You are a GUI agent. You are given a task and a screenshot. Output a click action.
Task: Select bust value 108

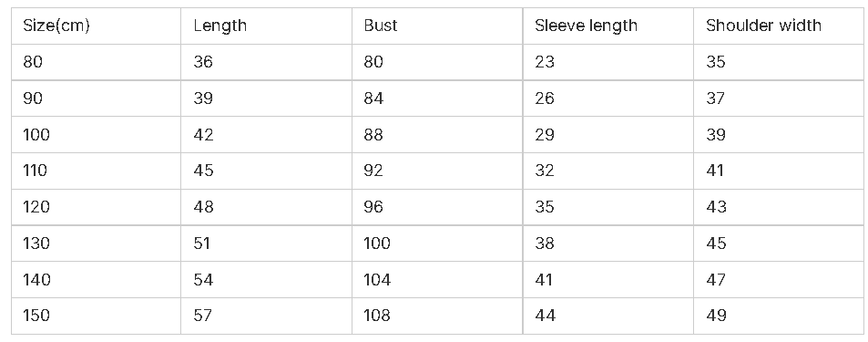pyautogui.click(x=437, y=316)
